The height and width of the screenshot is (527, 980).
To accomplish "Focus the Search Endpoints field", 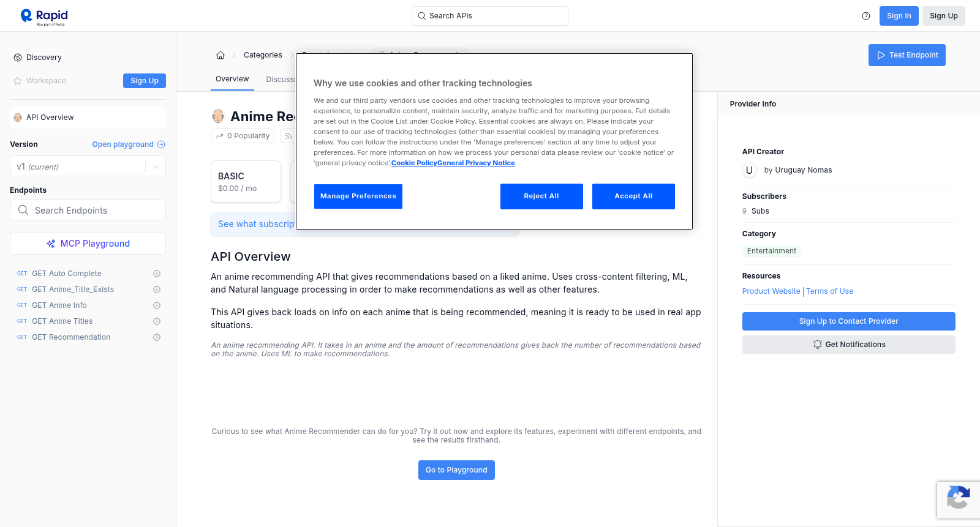I will click(x=88, y=210).
